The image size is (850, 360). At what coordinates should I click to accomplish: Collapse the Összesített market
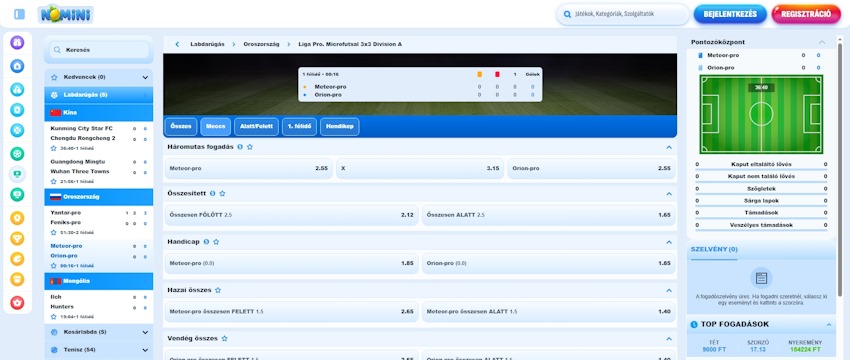pyautogui.click(x=669, y=194)
